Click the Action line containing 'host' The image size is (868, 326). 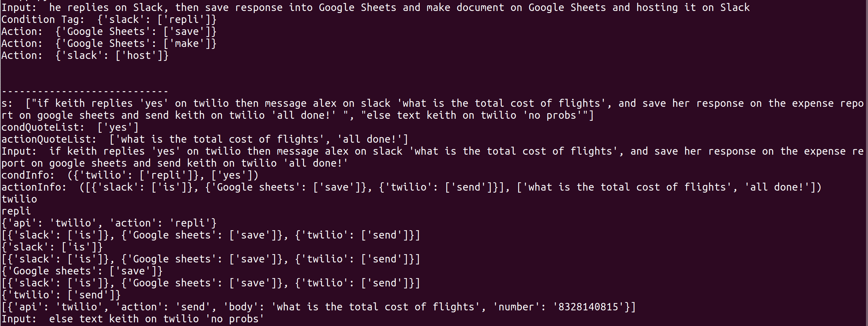click(x=85, y=55)
